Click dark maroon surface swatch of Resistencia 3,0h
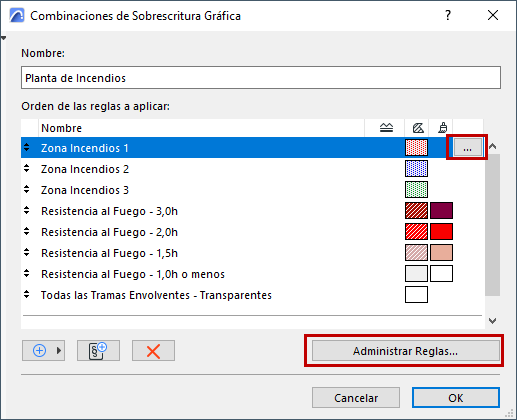The height and width of the screenshot is (420, 517). 441,211
